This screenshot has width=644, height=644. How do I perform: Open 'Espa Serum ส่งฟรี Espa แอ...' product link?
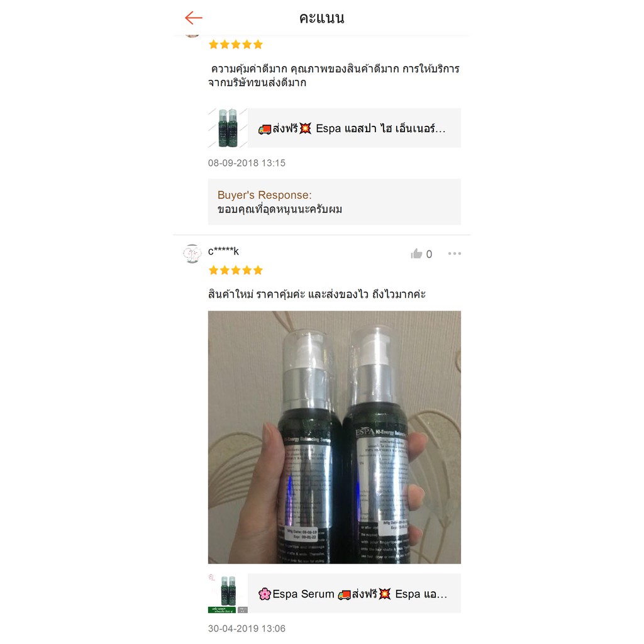(354, 594)
